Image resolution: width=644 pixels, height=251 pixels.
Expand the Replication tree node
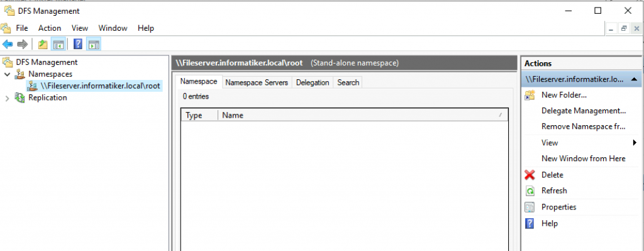pyautogui.click(x=7, y=98)
